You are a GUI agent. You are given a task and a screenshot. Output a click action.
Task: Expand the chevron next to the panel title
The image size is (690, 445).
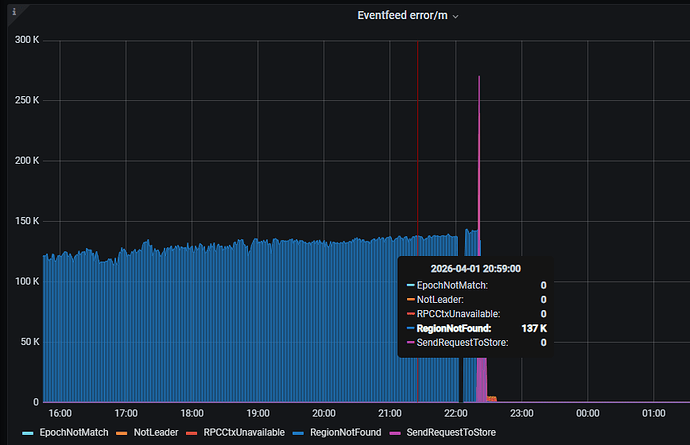(x=456, y=16)
